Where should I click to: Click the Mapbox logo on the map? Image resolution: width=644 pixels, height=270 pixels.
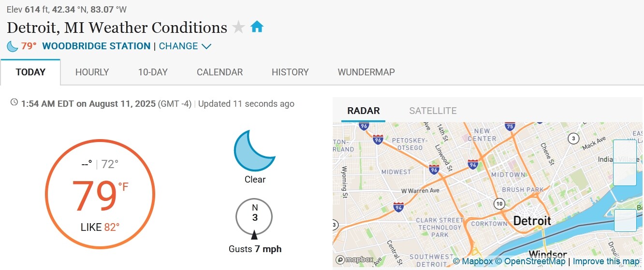(x=354, y=260)
